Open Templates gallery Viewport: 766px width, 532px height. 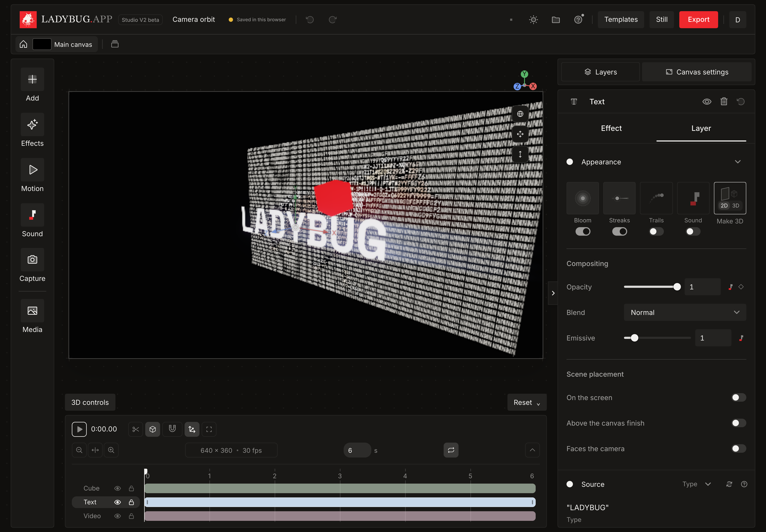pyautogui.click(x=621, y=20)
